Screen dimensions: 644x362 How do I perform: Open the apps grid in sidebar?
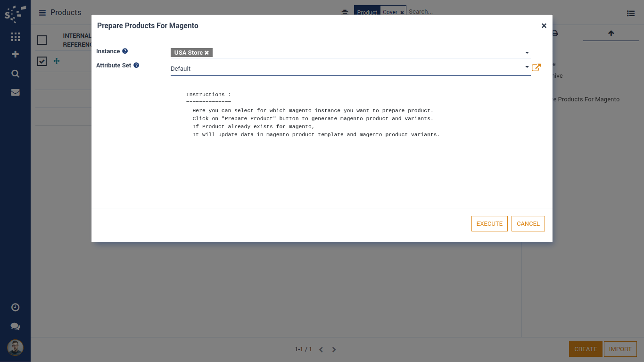15,37
